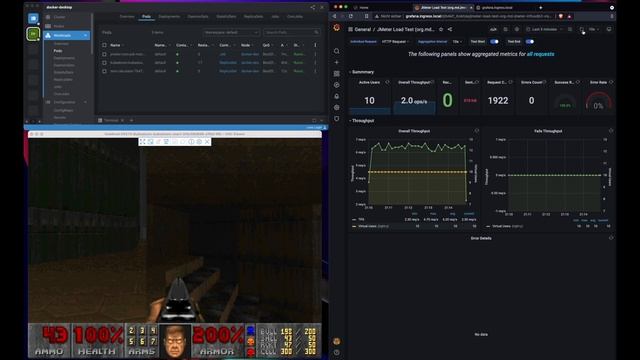
Task: Click the Success Rate gauge panel
Action: tap(565, 97)
